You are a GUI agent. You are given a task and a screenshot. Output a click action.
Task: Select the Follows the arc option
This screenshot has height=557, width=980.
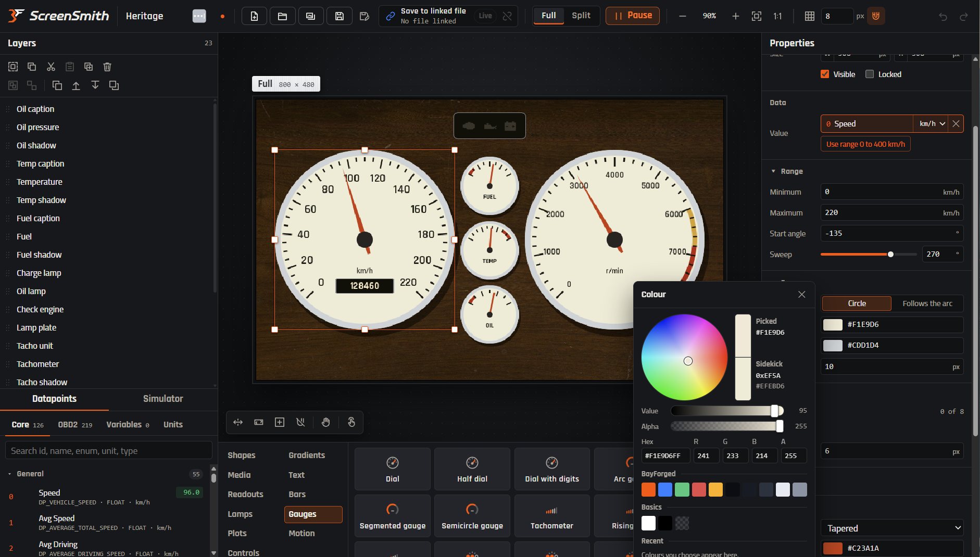click(927, 303)
